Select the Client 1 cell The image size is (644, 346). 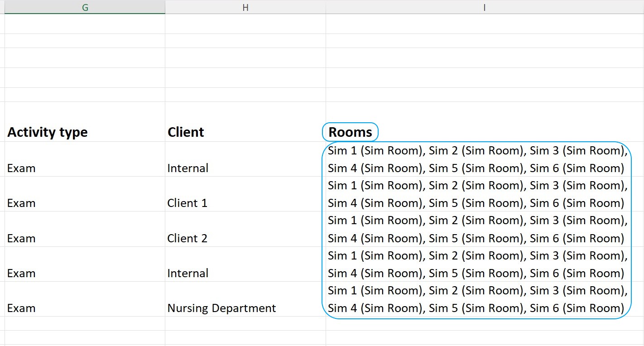pyautogui.click(x=245, y=194)
